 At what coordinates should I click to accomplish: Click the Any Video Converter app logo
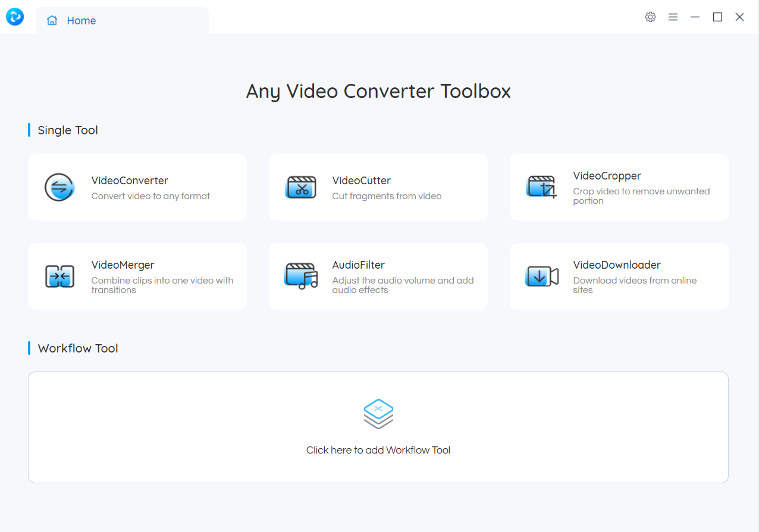click(x=15, y=17)
